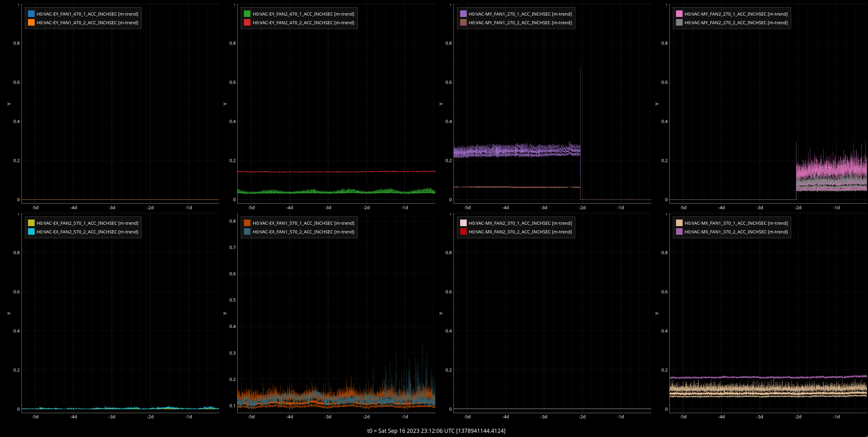Click 0.3 y-axis label in EX_FAN1 plot
This screenshot has width=868, height=437.
(x=232, y=353)
